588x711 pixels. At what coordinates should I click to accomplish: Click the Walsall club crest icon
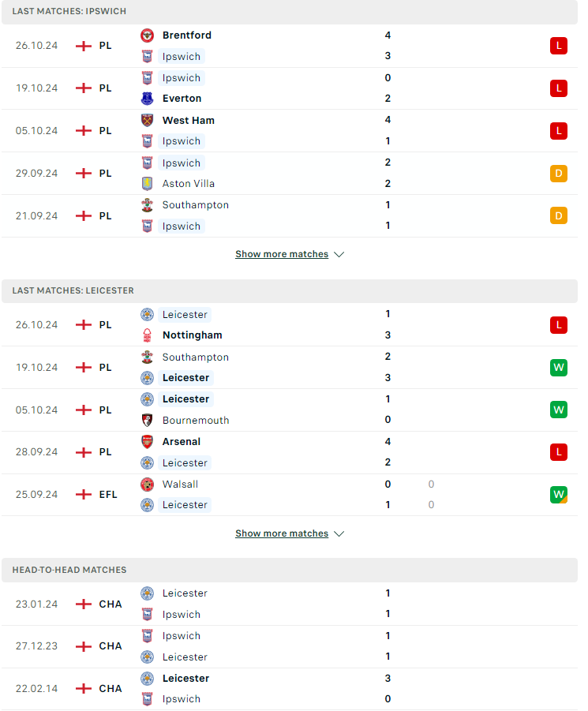click(x=147, y=485)
